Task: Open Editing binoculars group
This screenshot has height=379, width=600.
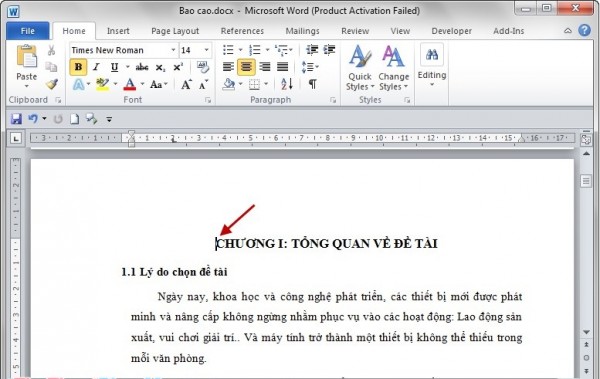Action: click(432, 65)
